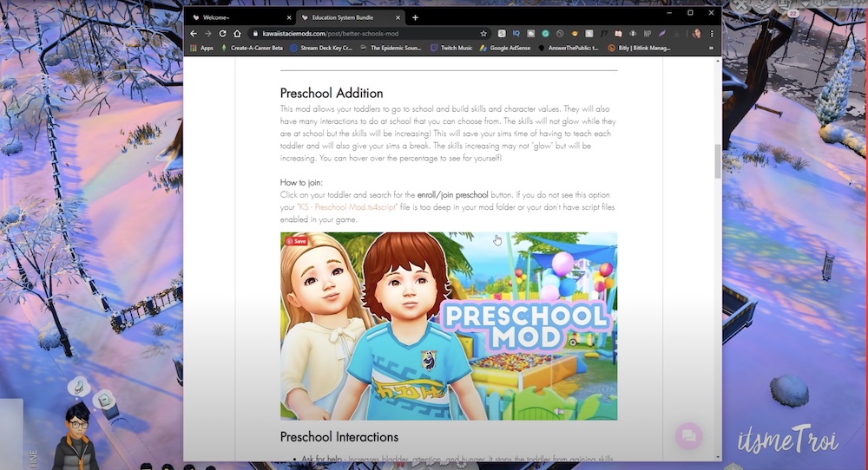Click the yellow honey extension icon
This screenshot has width=868, height=470.
pos(575,34)
